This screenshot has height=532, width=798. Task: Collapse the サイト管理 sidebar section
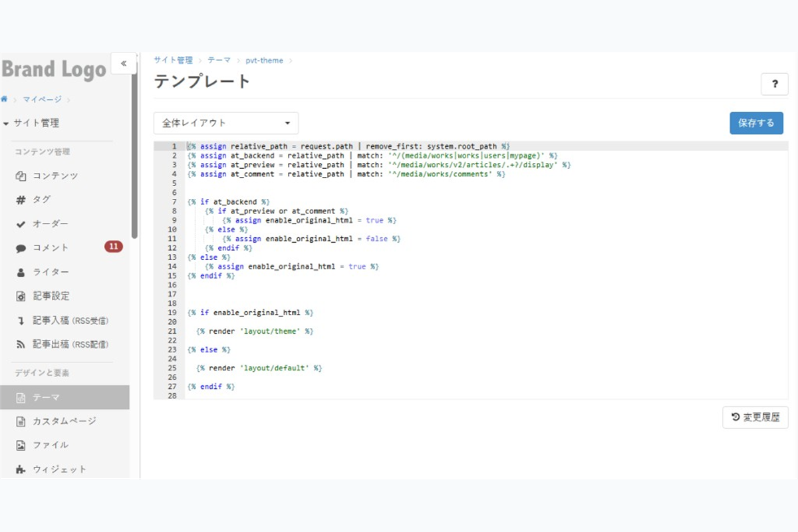point(31,123)
